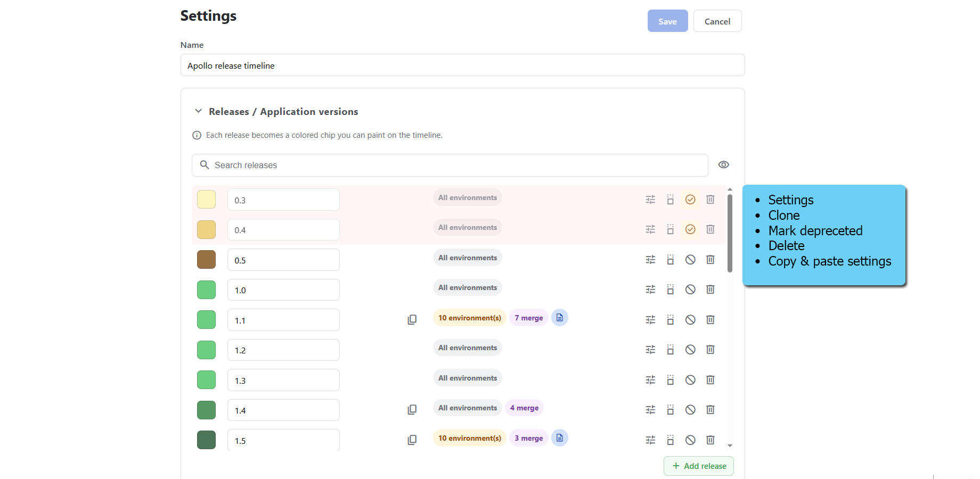
Task: Open settings icon for release 0.4
Action: (x=650, y=229)
